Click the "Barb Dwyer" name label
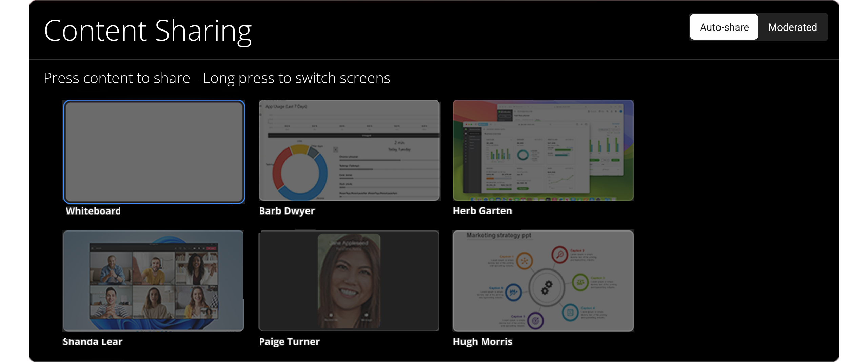 pos(287,211)
